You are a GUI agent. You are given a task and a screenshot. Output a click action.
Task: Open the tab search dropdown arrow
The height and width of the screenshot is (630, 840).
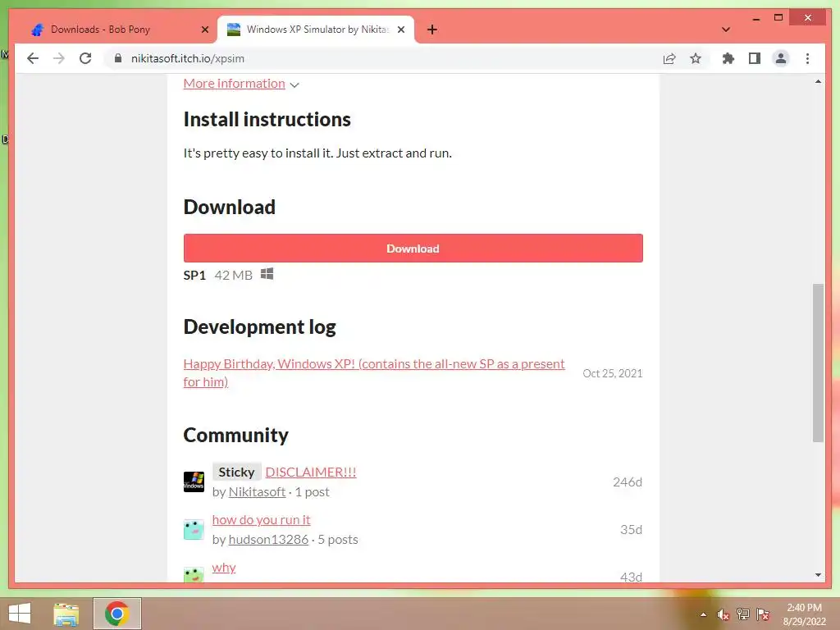click(726, 30)
